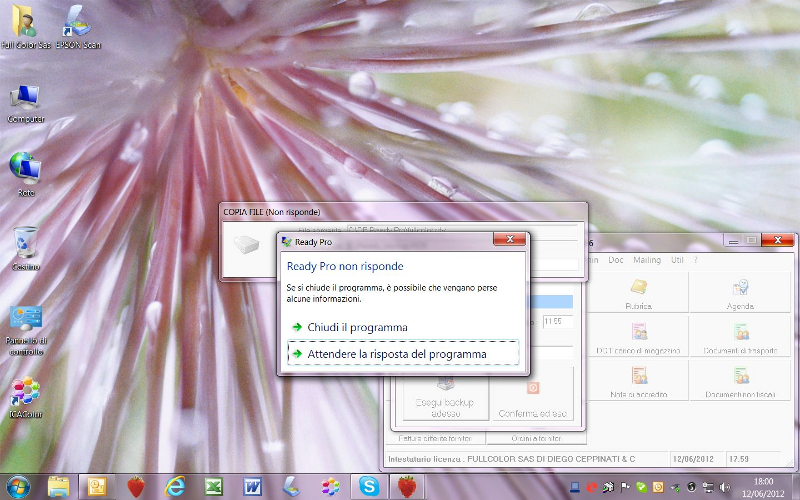Select the Cestino recycle bin icon

coord(26,248)
